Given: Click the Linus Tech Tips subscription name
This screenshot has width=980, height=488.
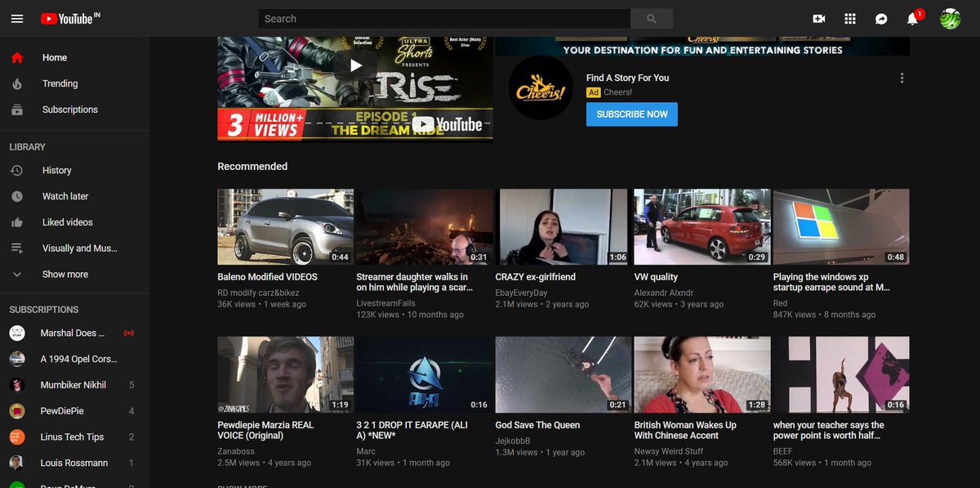Looking at the screenshot, I should pos(73,437).
